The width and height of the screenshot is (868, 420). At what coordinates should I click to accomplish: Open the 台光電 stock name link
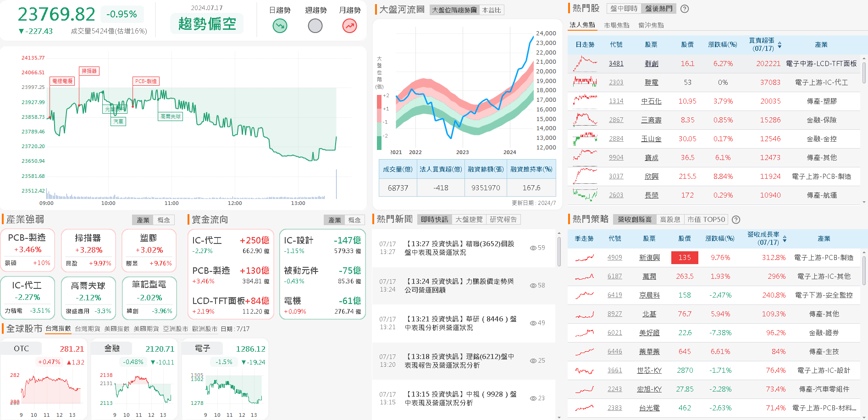click(x=650, y=408)
